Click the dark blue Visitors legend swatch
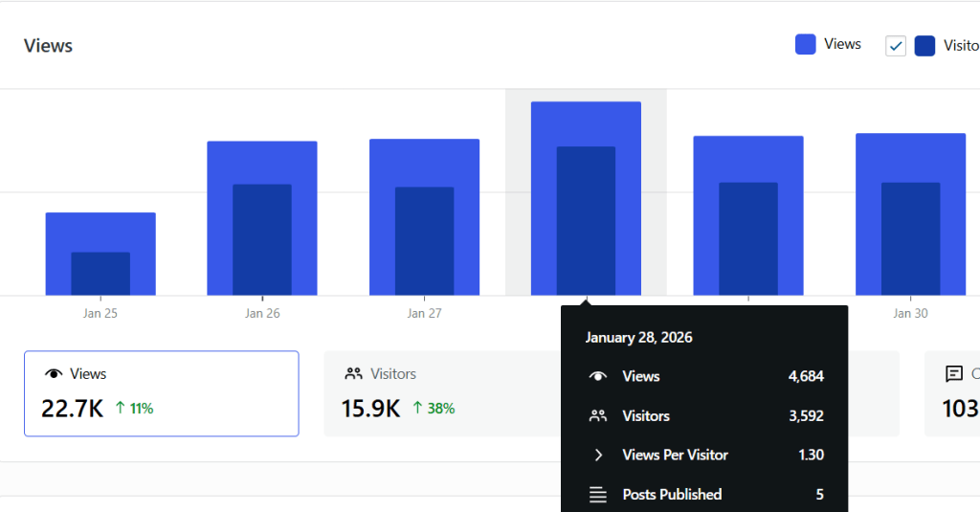This screenshot has width=980, height=512. [924, 46]
